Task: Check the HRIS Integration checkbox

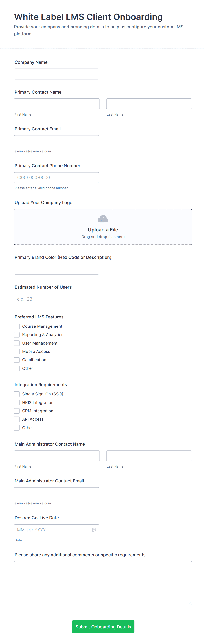Action: click(17, 402)
